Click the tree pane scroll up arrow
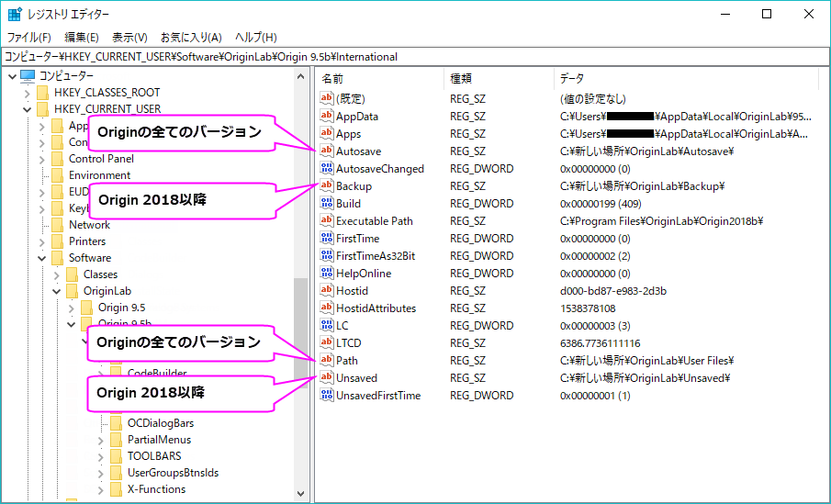831x504 pixels. click(301, 76)
